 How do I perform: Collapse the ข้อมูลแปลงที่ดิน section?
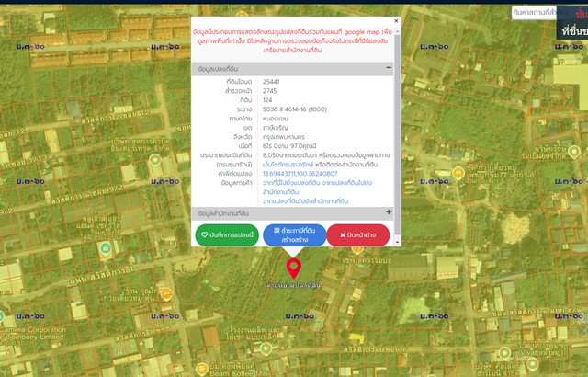coord(389,68)
